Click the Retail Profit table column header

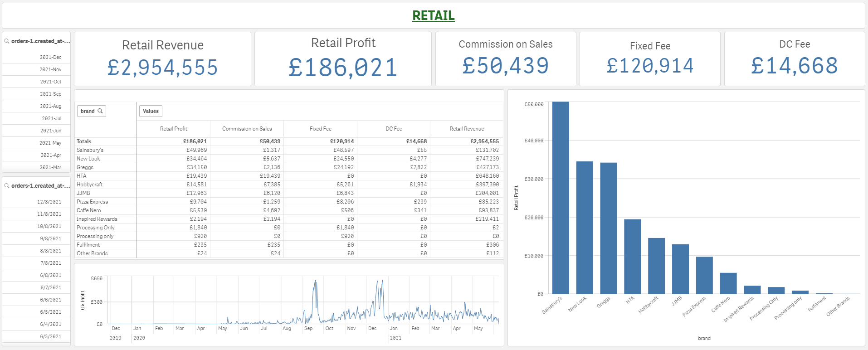[x=173, y=129]
